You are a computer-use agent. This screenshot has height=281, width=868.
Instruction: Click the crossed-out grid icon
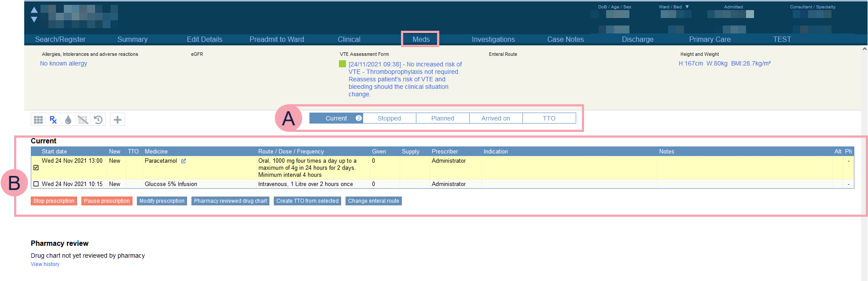83,120
